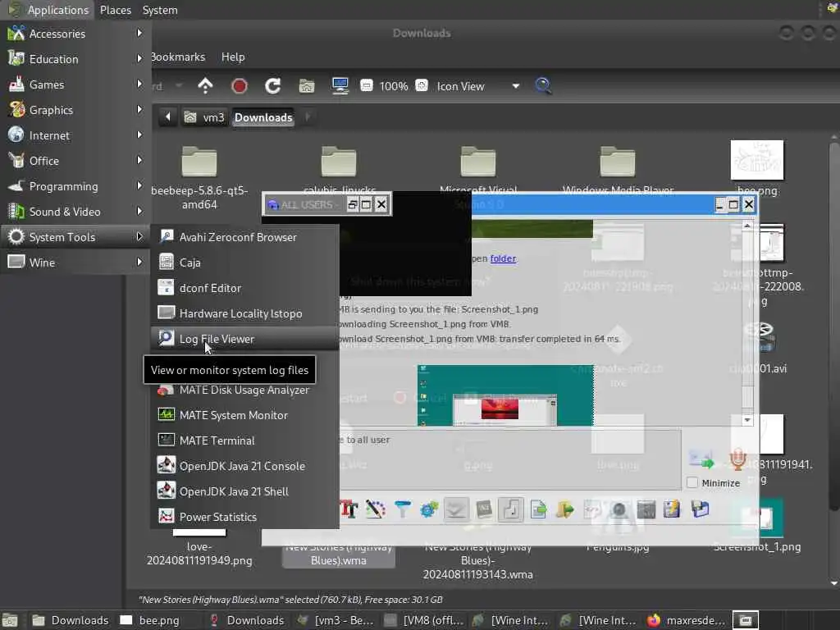Click the vm3 breadcrumb button

click(204, 117)
